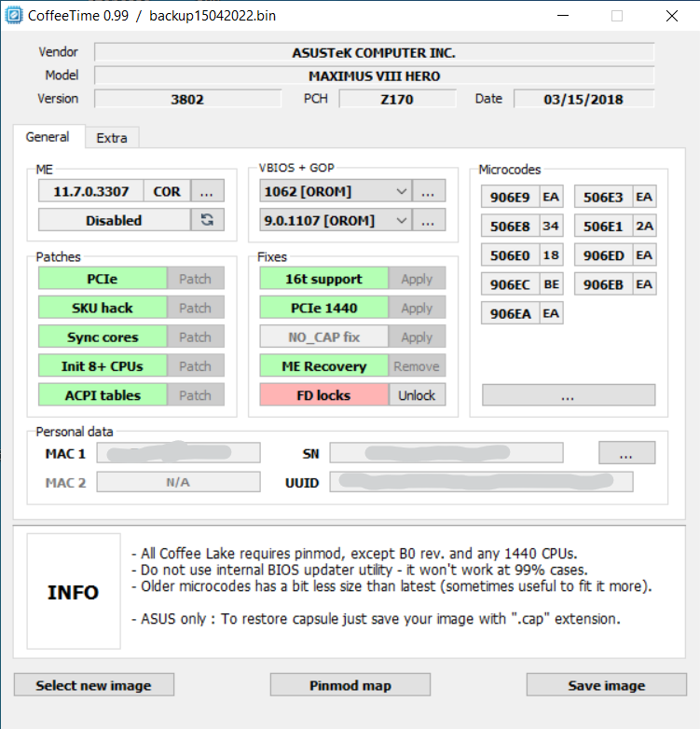Click Apply beside 16t support
Screen dimensions: 700x729
(417, 279)
